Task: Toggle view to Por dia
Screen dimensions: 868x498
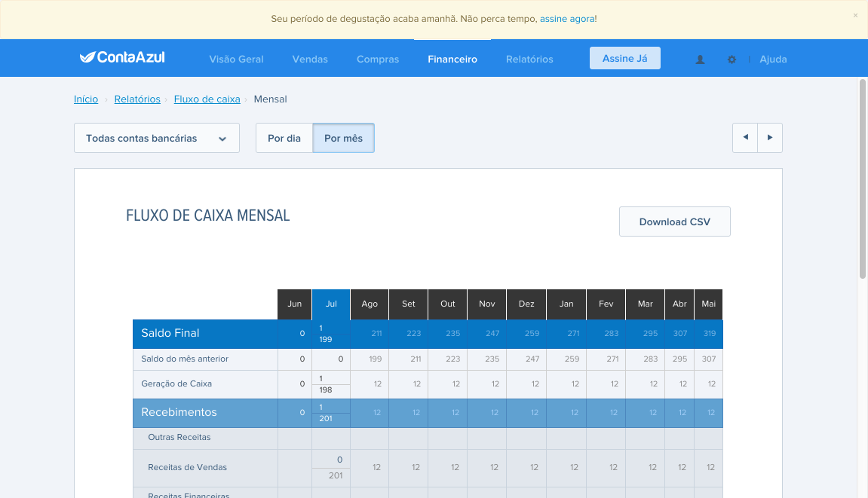Action: pyautogui.click(x=284, y=139)
